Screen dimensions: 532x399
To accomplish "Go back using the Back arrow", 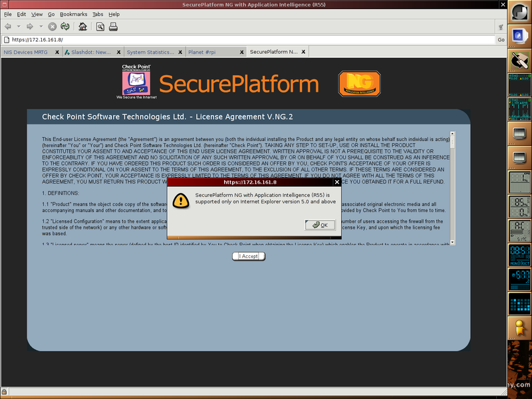I will 8,27.
